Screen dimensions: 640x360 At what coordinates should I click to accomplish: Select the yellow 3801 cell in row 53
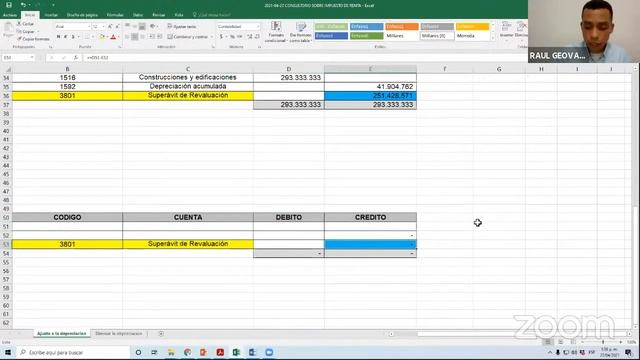pyautogui.click(x=67, y=244)
